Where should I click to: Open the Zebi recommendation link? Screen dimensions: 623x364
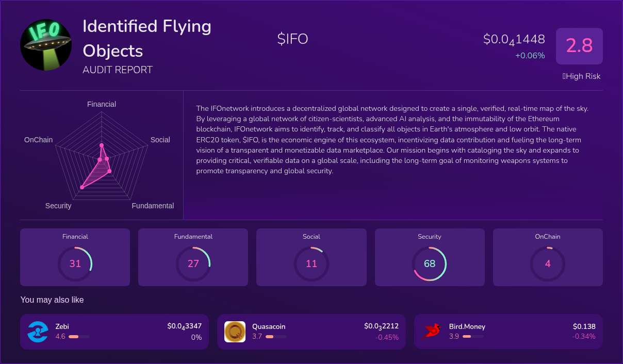[114, 332]
